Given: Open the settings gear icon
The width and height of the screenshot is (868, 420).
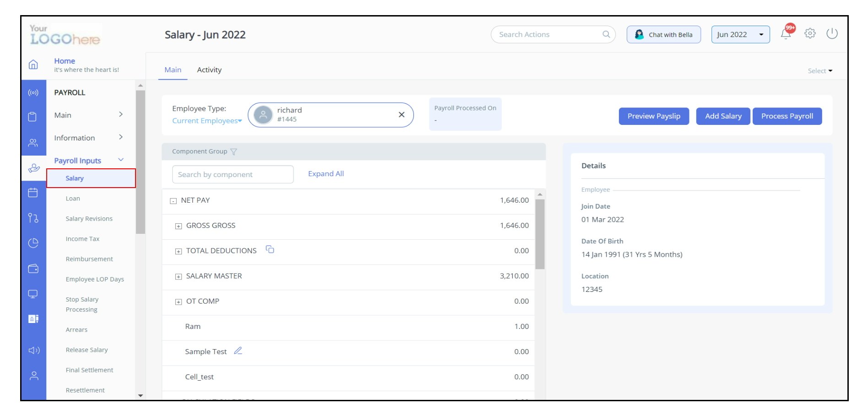Looking at the screenshot, I should 810,33.
